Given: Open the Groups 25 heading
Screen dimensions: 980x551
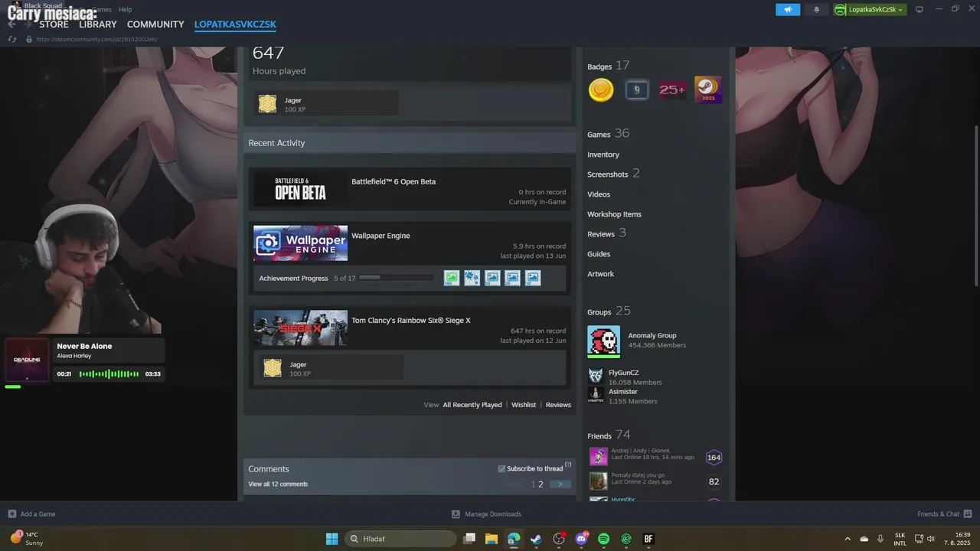Looking at the screenshot, I should point(609,311).
